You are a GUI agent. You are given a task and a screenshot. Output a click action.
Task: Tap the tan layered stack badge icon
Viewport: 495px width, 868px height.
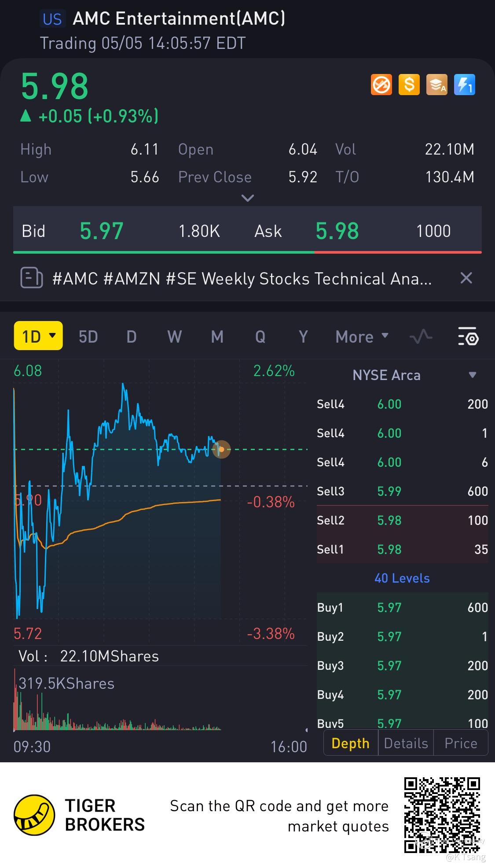[437, 85]
